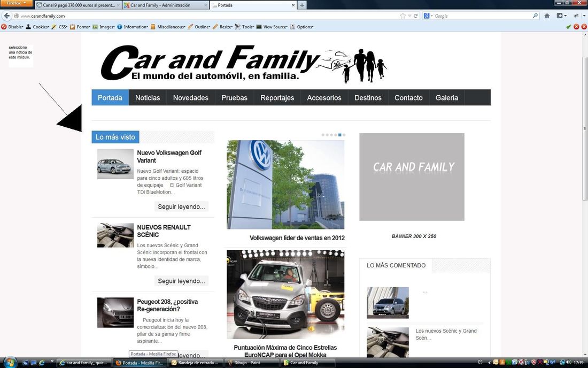Open the Accesorios menu item
This screenshot has width=588, height=368.
324,97
